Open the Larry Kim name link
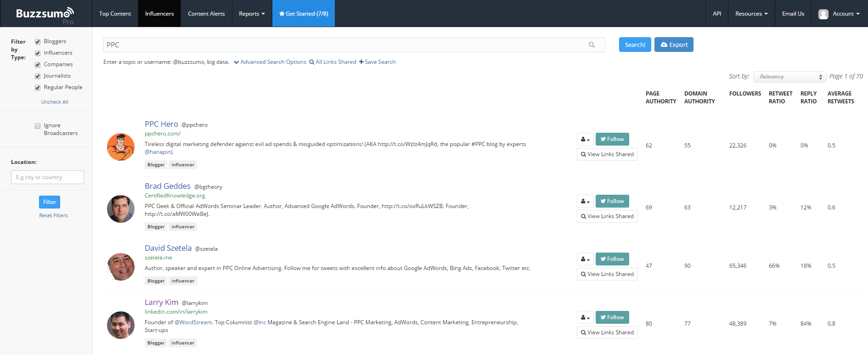This screenshot has height=355, width=868. pos(162,302)
